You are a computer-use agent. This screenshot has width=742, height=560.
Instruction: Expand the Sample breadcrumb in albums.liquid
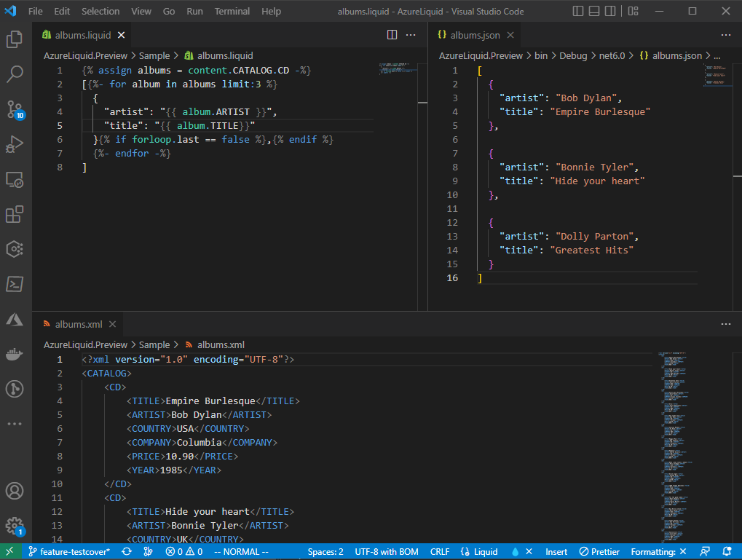(154, 55)
